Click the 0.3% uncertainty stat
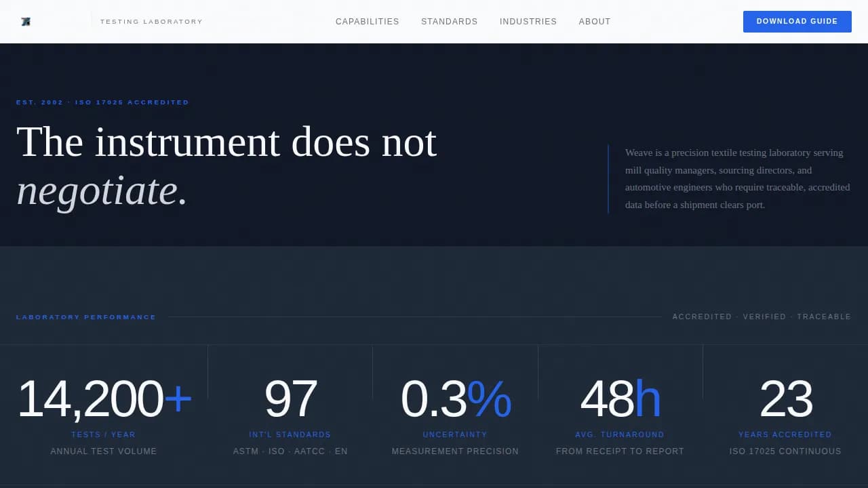 (455, 398)
